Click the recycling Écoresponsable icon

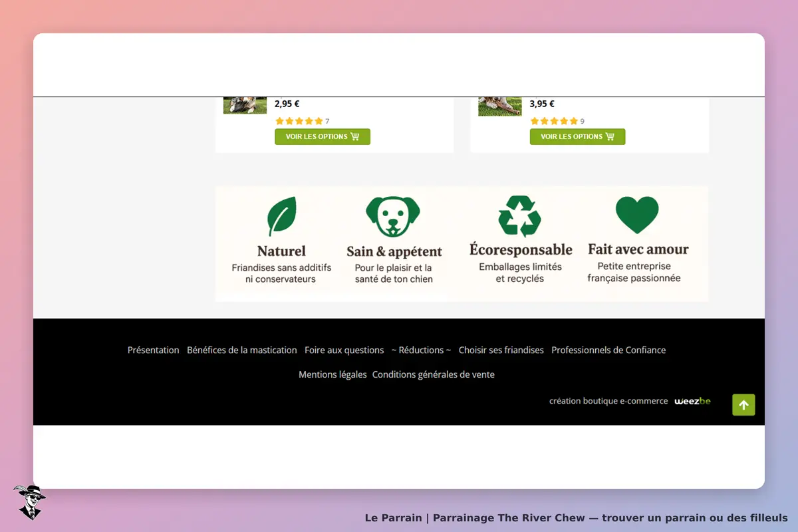tap(520, 216)
